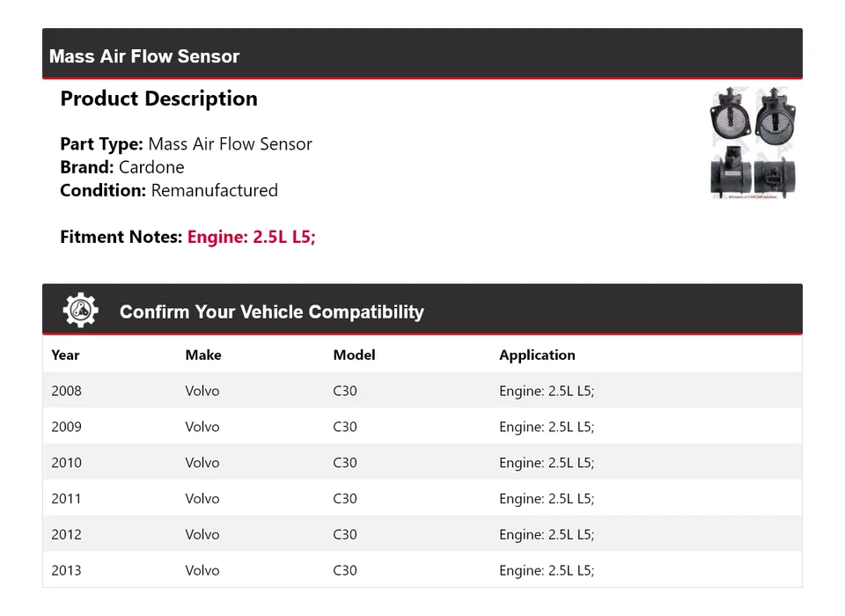Select the Product Description heading
The image size is (845, 616).
coord(158,99)
